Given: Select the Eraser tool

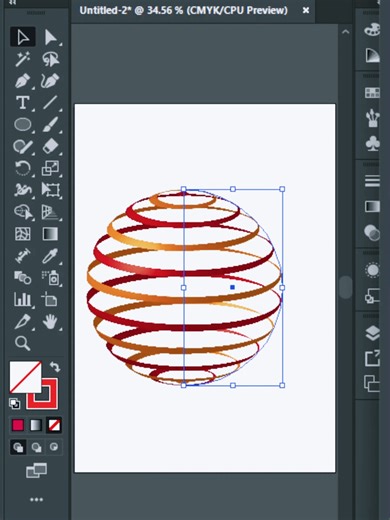Looking at the screenshot, I should (50, 147).
